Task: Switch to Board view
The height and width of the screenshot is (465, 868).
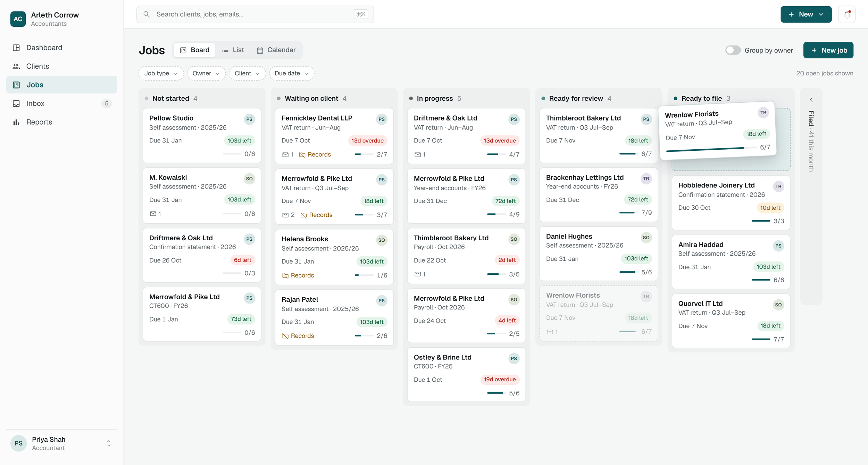Action: pos(194,50)
